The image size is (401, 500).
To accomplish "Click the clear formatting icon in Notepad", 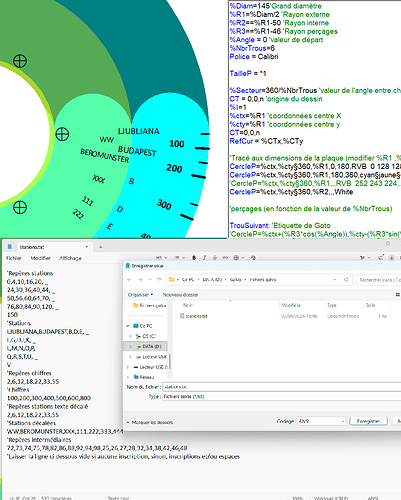I will click(x=253, y=257).
